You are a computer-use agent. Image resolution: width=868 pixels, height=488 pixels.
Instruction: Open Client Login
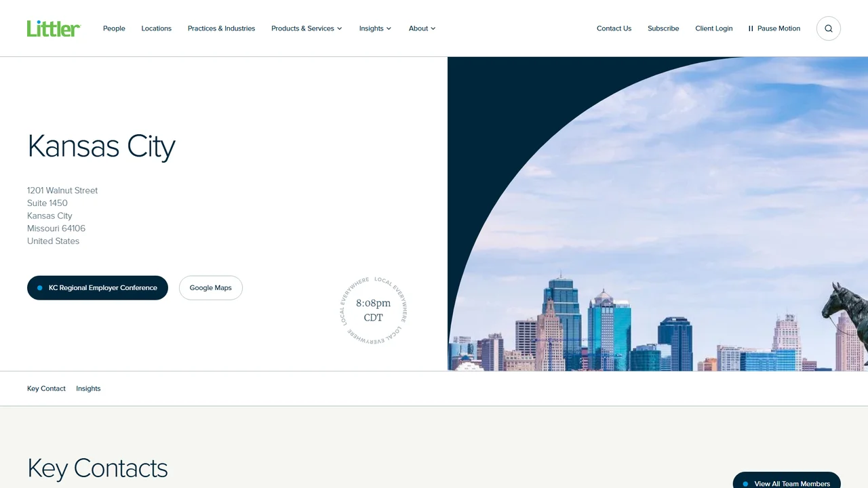714,28
